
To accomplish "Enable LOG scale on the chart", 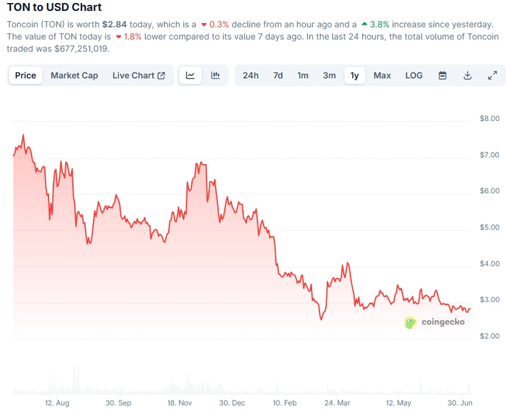I will 414,75.
